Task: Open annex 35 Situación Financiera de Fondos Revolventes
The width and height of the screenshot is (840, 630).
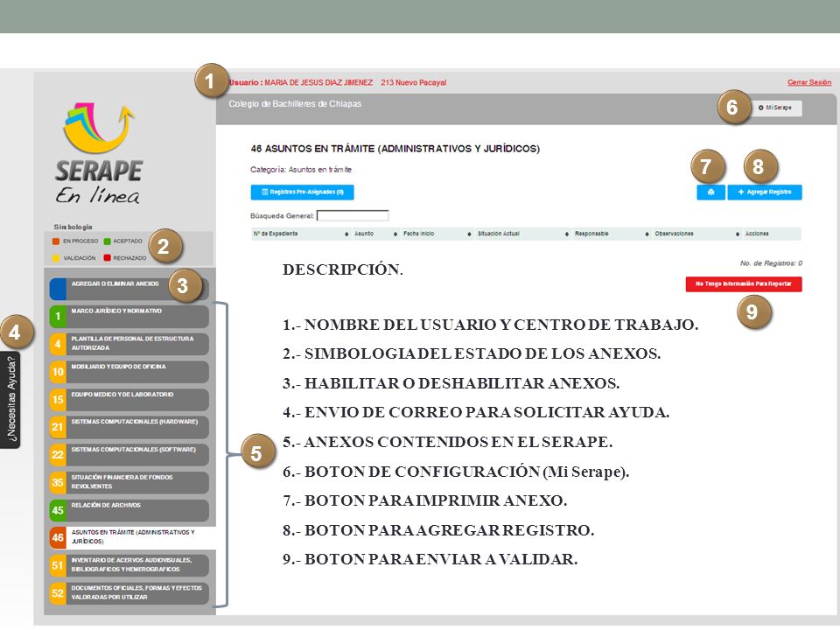Action: click(129, 482)
